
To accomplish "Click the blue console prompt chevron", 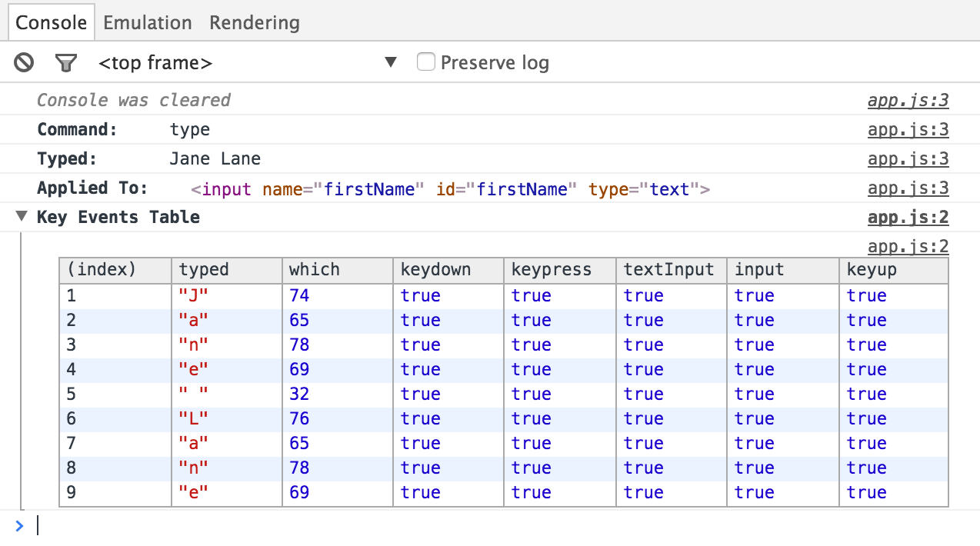I will (18, 524).
